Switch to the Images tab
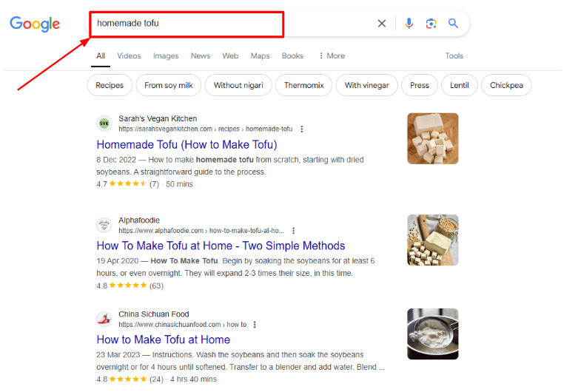Viewport: 581px width, 392px height. (x=166, y=56)
